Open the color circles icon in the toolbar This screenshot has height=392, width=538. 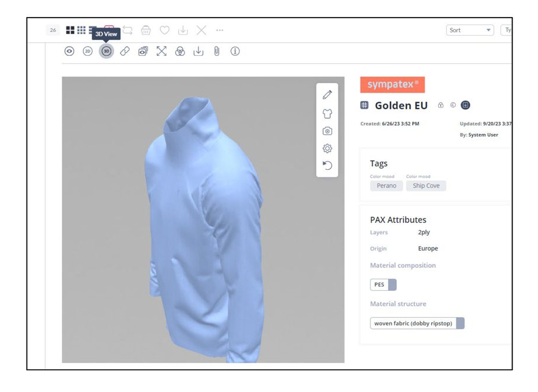tap(180, 52)
